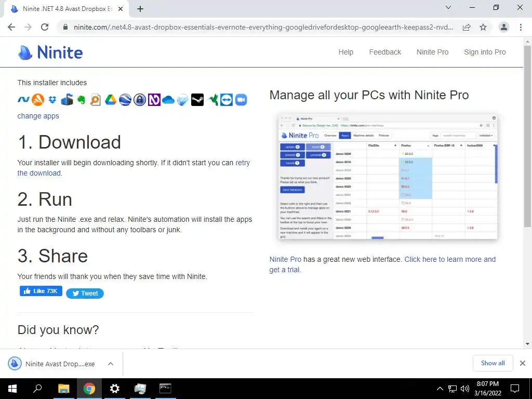Open Chrome three-dot menu

(521, 27)
